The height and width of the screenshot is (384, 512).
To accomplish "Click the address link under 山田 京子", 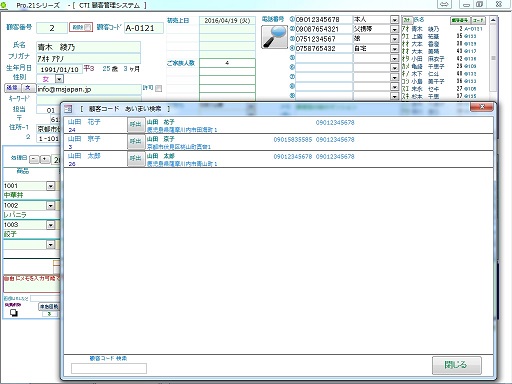I will tap(179, 147).
